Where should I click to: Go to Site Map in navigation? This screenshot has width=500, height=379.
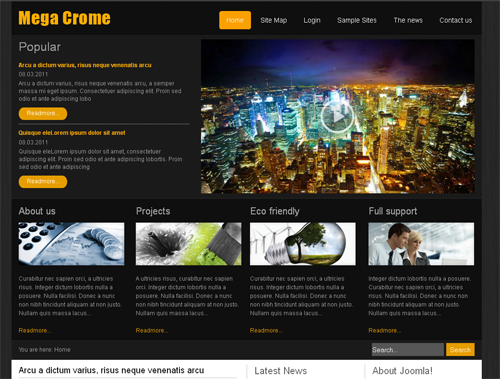tap(274, 20)
